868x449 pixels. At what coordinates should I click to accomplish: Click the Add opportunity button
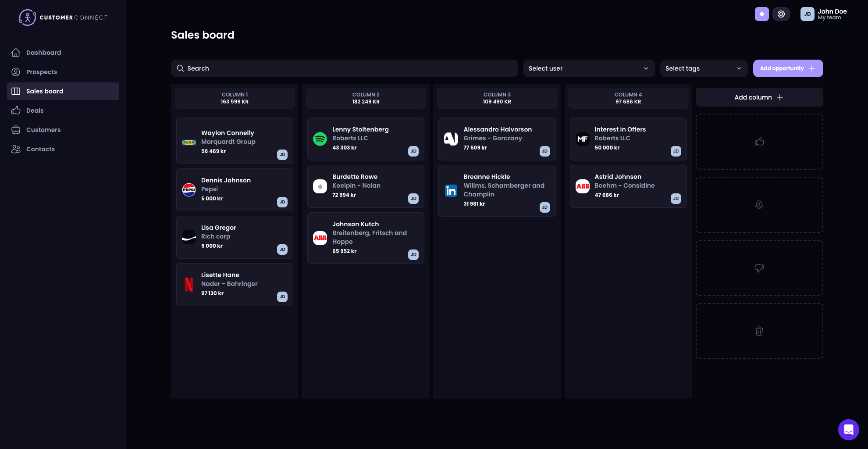788,68
